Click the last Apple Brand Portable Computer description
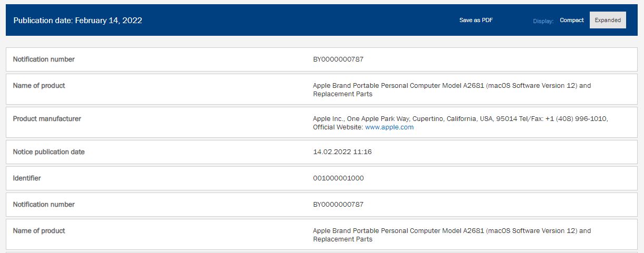 [x=452, y=235]
